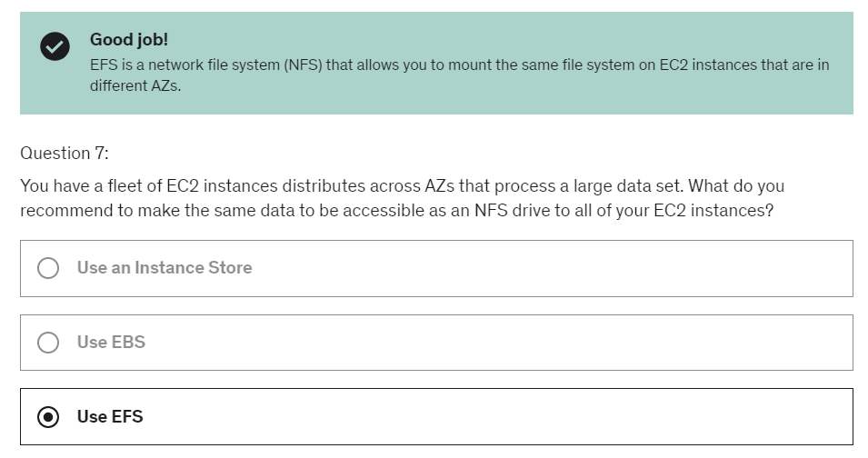Click the black checkmark icon in banner

click(x=55, y=47)
